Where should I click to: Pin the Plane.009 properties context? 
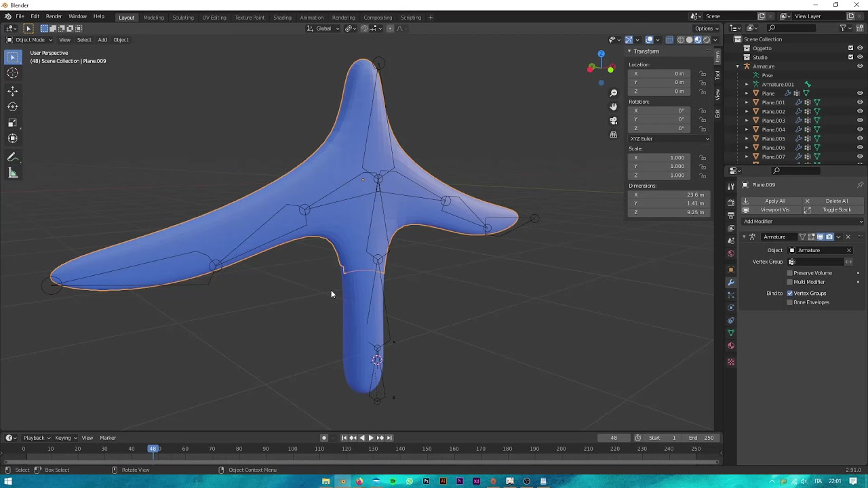860,185
